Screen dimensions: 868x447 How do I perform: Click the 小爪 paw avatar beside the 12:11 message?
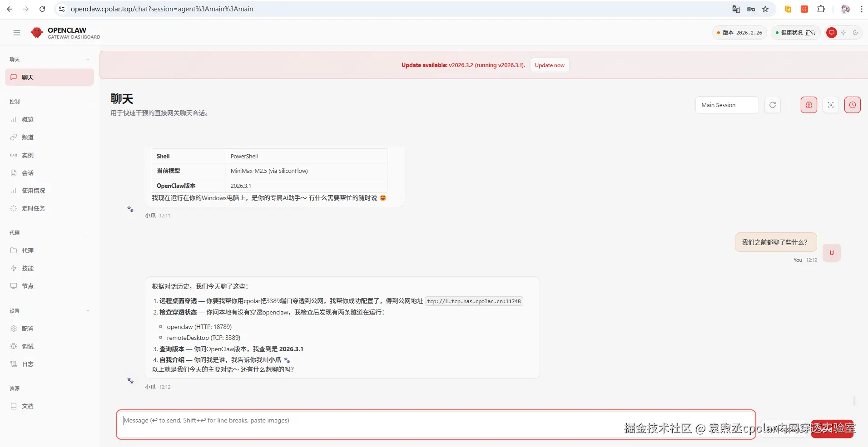[x=130, y=209]
